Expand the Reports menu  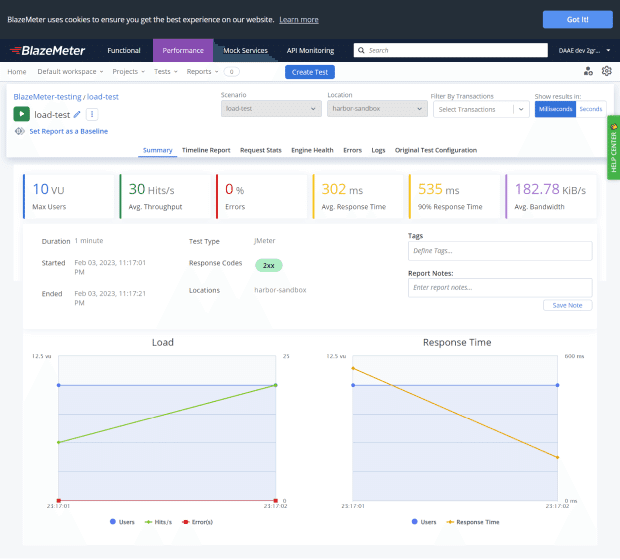pos(202,72)
